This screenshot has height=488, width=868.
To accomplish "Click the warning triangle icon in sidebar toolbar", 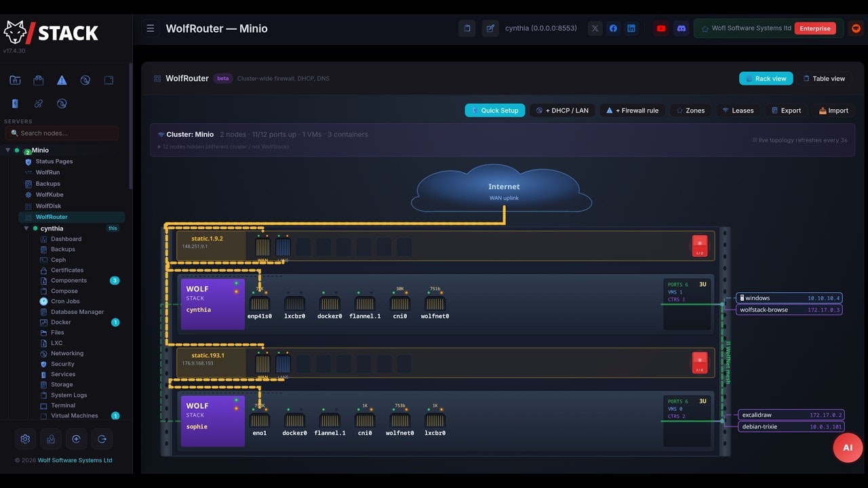I will pos(62,80).
